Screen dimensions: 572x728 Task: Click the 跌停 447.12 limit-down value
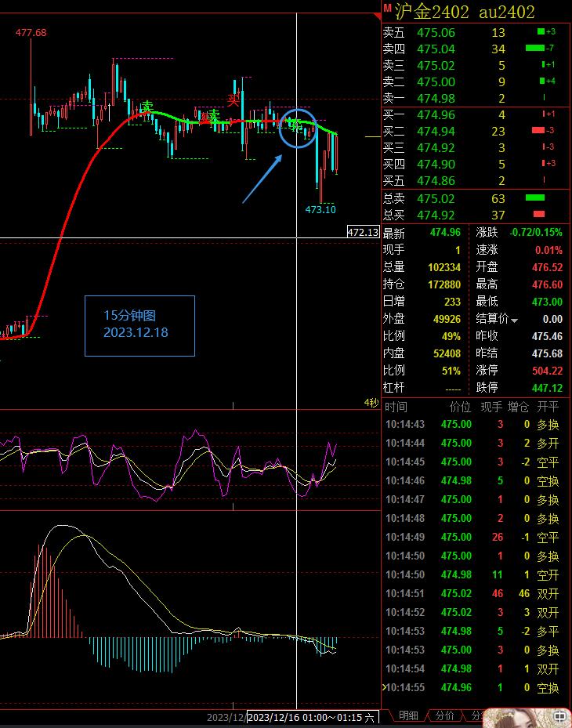tap(548, 388)
